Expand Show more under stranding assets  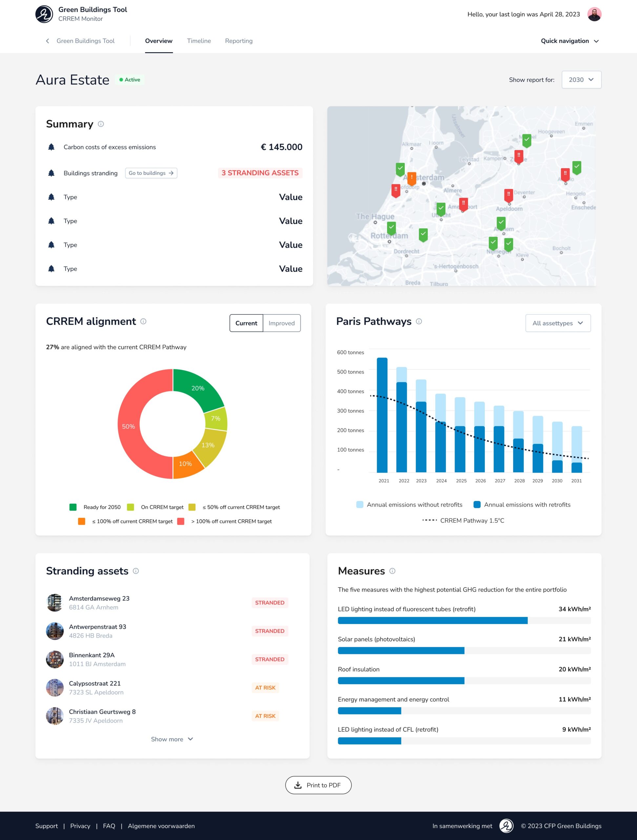[171, 739]
